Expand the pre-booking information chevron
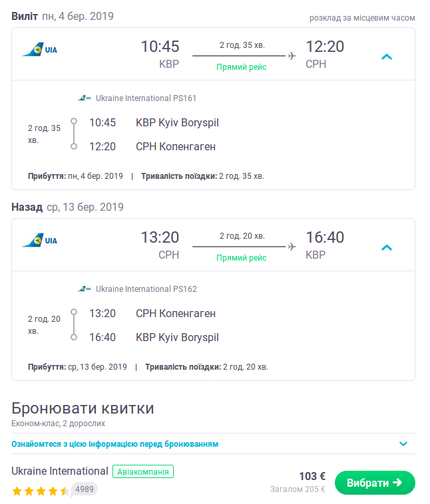Viewport: 430px width, 504px height. coord(403,443)
